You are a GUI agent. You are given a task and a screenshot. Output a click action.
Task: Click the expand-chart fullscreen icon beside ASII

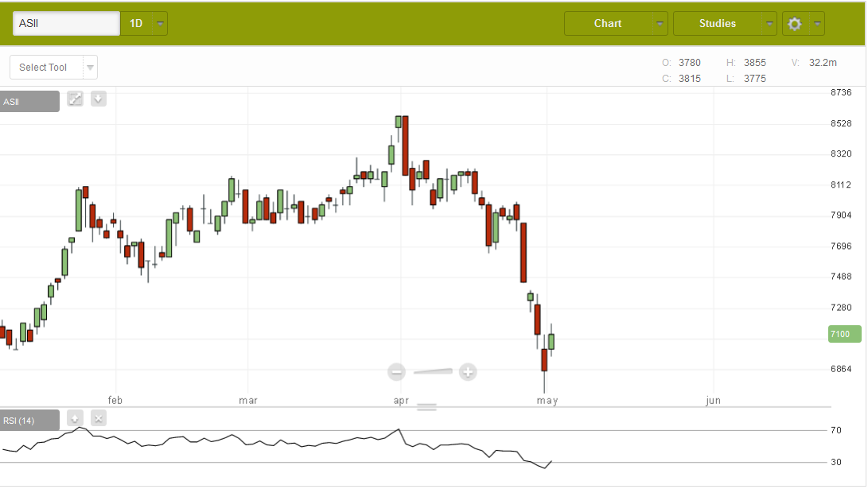point(75,99)
